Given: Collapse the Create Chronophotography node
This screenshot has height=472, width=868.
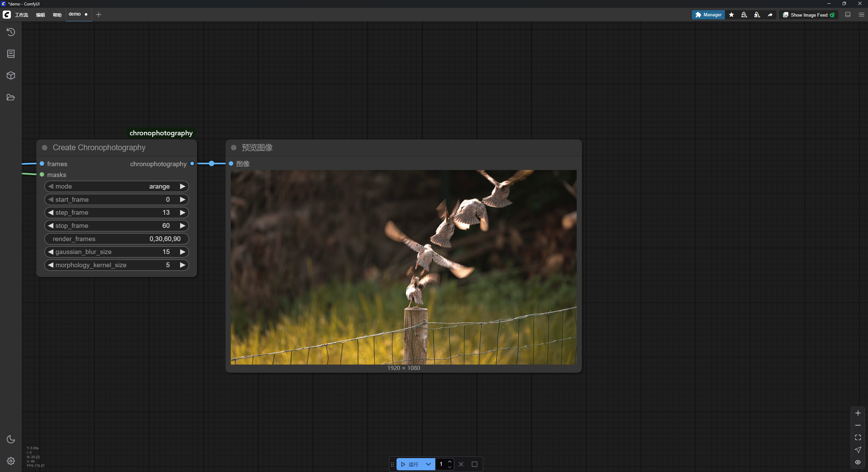Looking at the screenshot, I should [44, 147].
